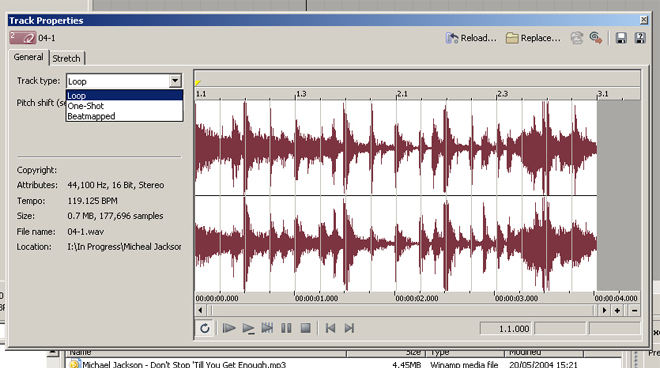Choose One-Shot in track type list
Viewport: 660px width, 368px height.
point(124,106)
